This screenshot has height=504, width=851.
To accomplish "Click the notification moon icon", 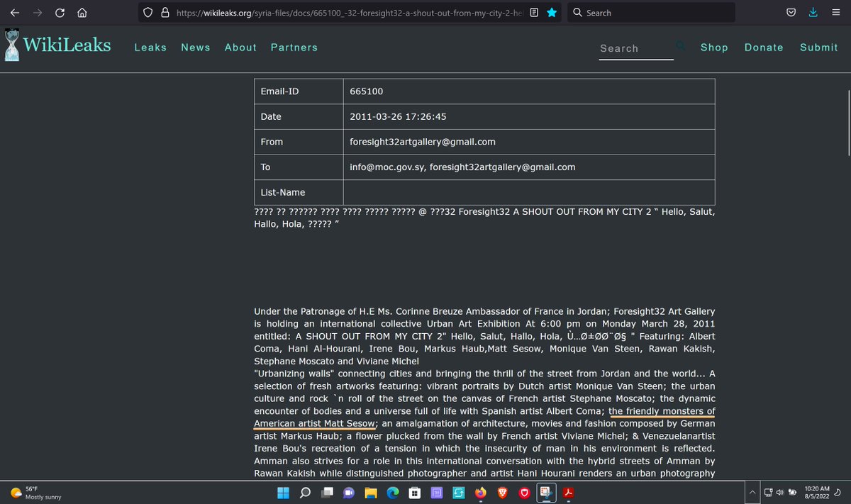I will [x=838, y=493].
